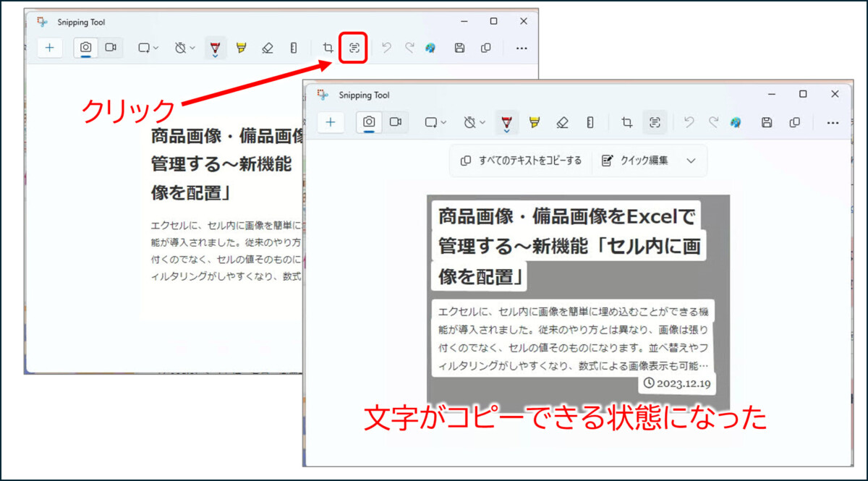Click Redo arrow in front window
Screen dimensions: 868x481
pos(714,122)
